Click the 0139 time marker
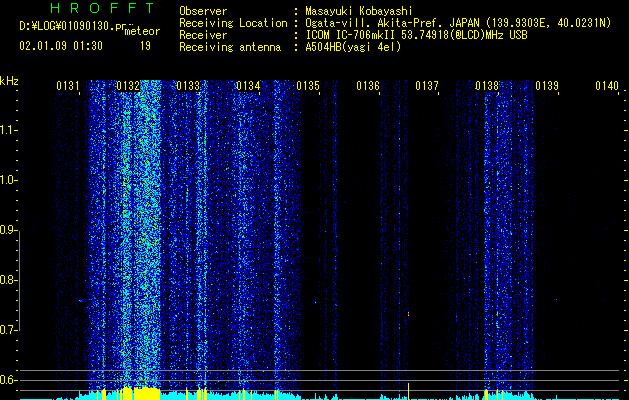This screenshot has width=629, height=400. tap(547, 86)
